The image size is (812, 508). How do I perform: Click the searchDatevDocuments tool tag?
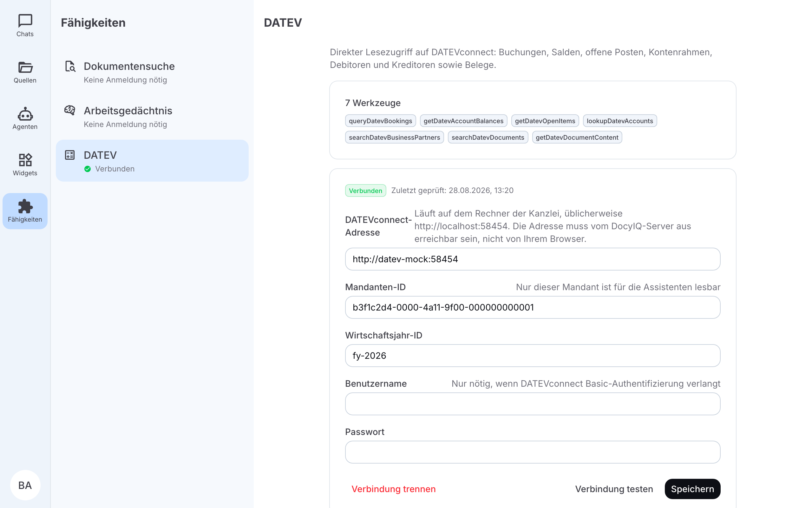coord(488,137)
